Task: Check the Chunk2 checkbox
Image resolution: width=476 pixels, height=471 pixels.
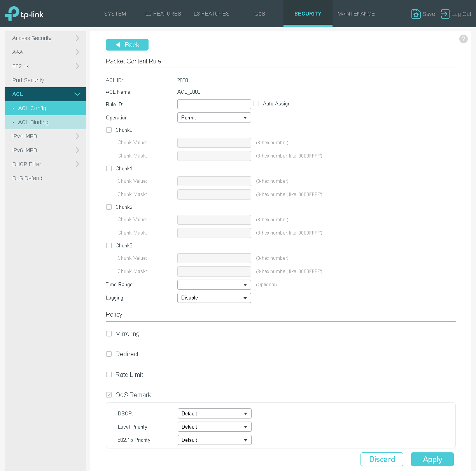Action: click(109, 207)
